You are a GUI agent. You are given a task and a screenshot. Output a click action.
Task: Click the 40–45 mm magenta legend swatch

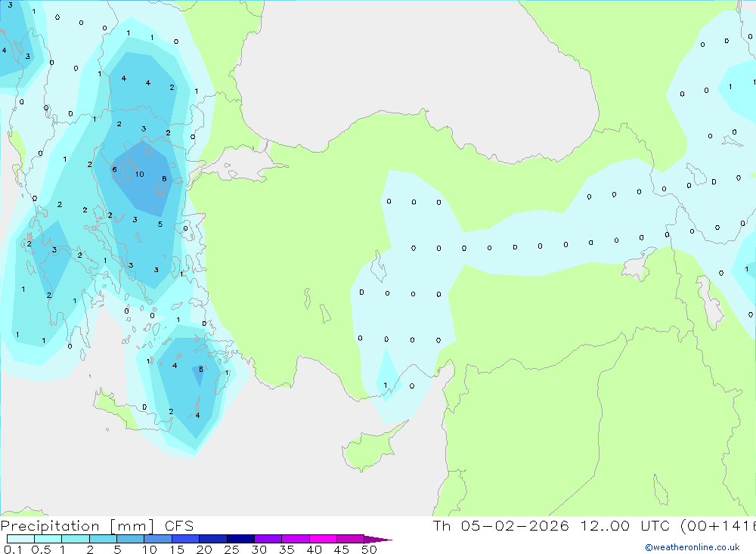pyautogui.click(x=323, y=539)
